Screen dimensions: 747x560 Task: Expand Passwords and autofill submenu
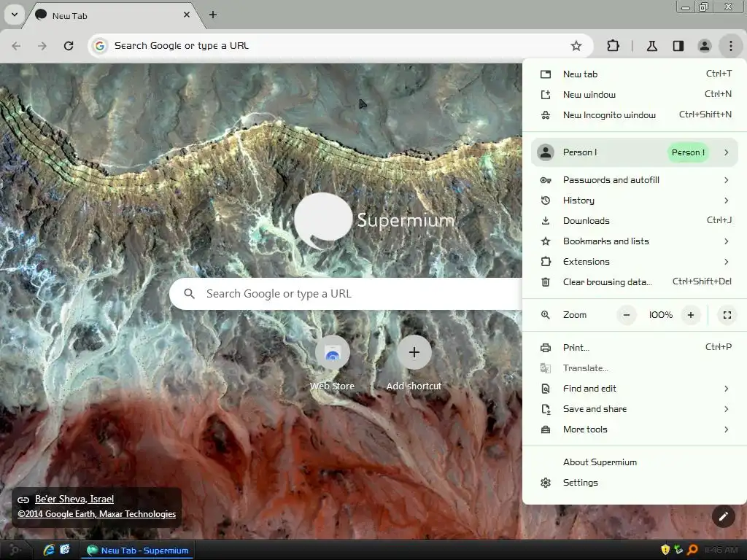[634, 180]
